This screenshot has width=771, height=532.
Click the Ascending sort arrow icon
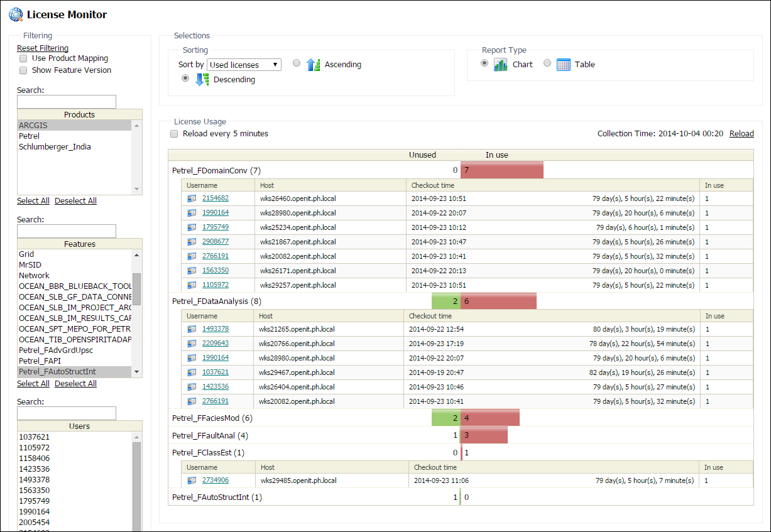tap(314, 64)
